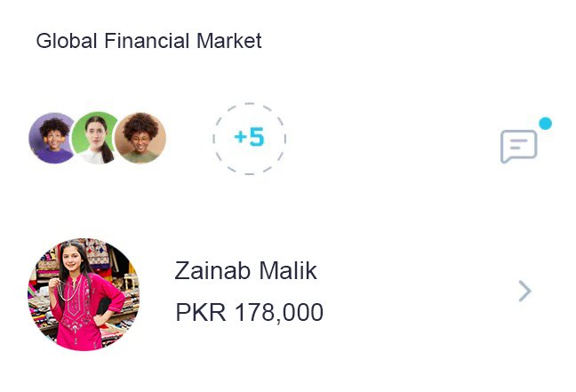576x392 pixels.
Task: Select the PKR 178,000 amount
Action: pos(249,313)
